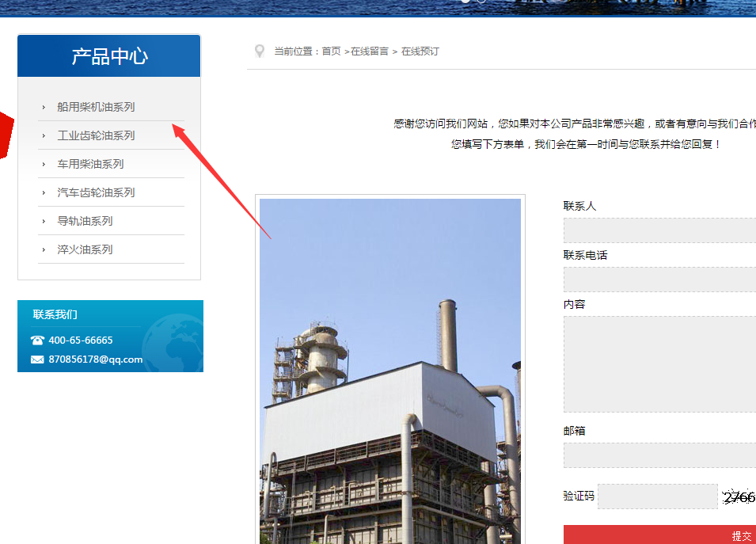756x544 pixels.
Task: Click the telephone icon in 联系我们
Action: coord(37,340)
